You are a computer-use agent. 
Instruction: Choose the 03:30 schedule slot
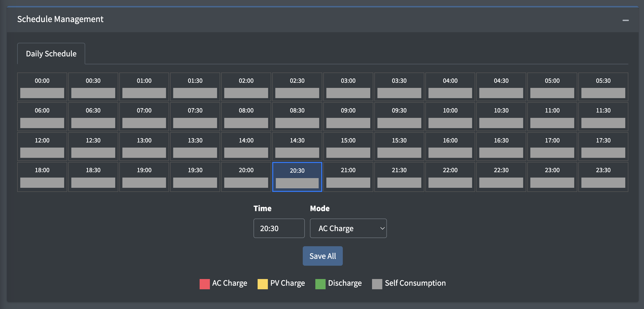399,87
